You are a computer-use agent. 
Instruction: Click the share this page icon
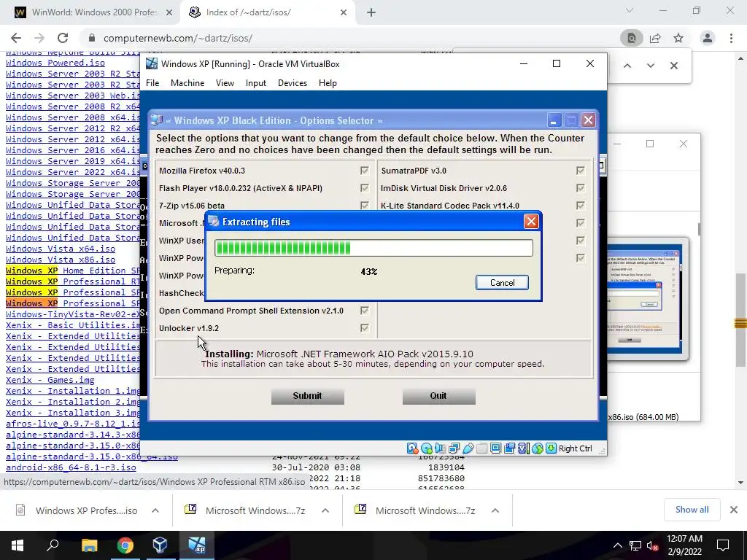coord(655,38)
